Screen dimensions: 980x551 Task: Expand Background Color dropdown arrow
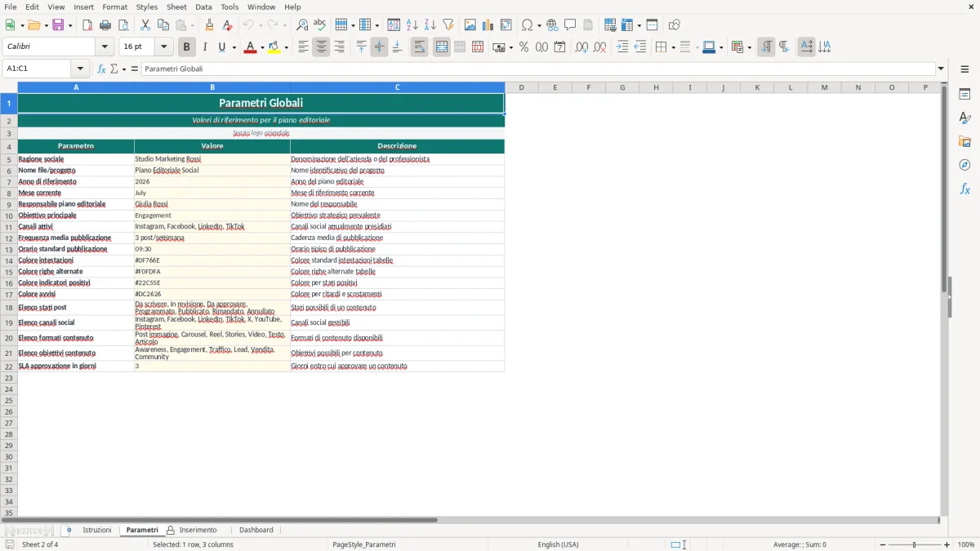pyautogui.click(x=287, y=47)
